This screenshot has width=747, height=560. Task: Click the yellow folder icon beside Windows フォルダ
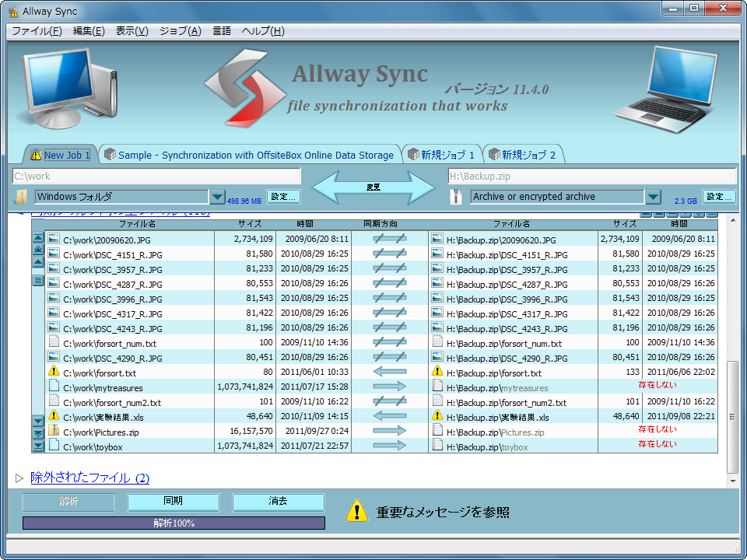tap(22, 197)
